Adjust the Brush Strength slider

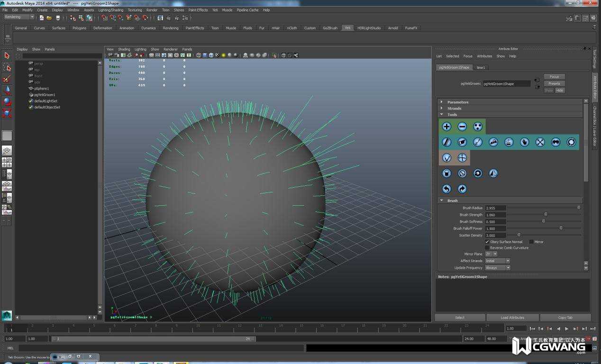coord(546,215)
